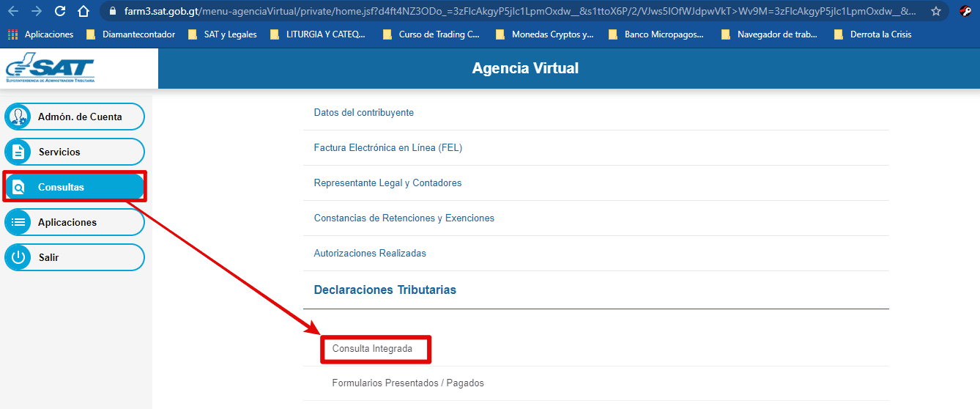
Task: Click the Servicios document icon
Action: coord(18,152)
